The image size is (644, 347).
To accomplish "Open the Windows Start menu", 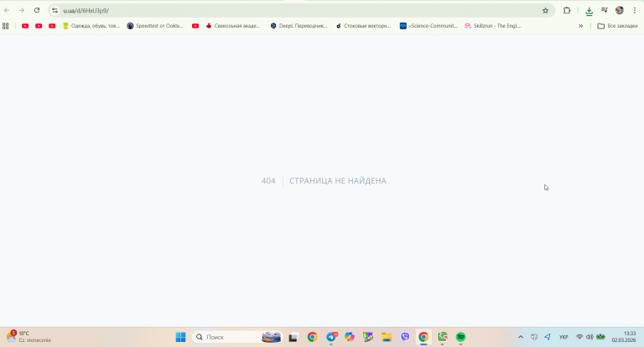I will point(181,337).
